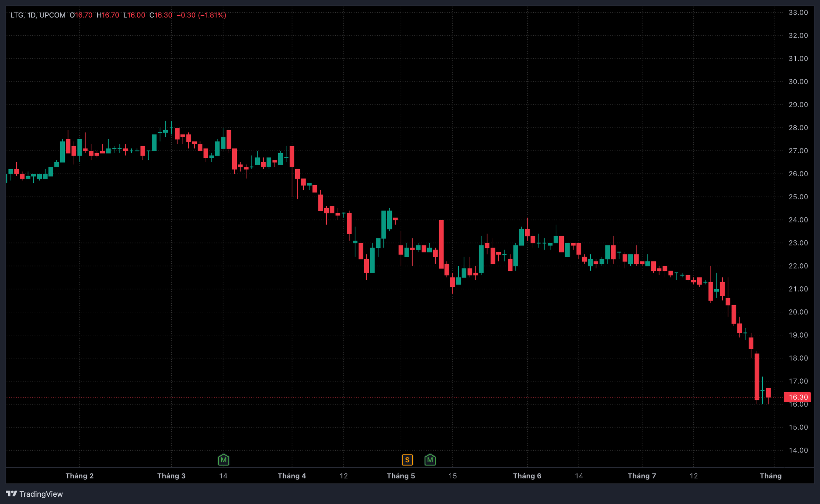Click the Tháng 6 date label
The image size is (820, 504).
527,476
